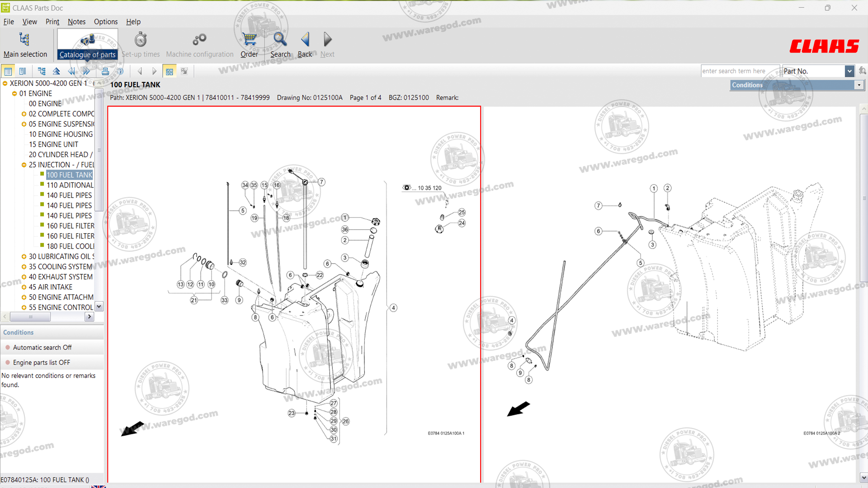Open the Order shopping cart

(x=249, y=40)
